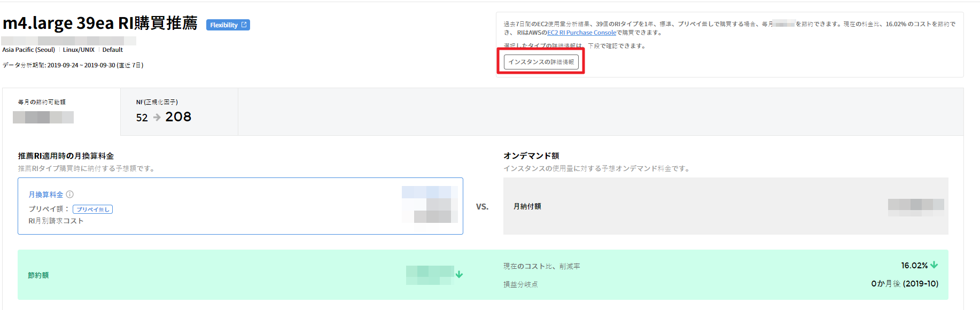Screen dimensions: 980x310
Task: Click the external link icon in Flexibility badge
Action: (244, 25)
